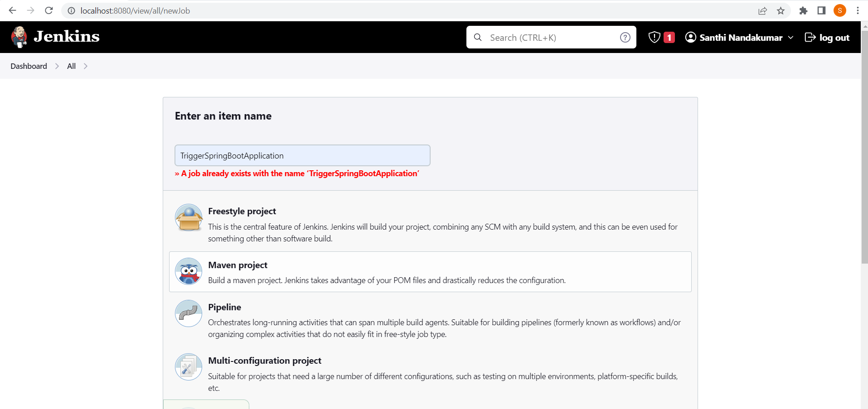Click the Freestyle project description text
The width and height of the screenshot is (868, 409).
pos(443,233)
